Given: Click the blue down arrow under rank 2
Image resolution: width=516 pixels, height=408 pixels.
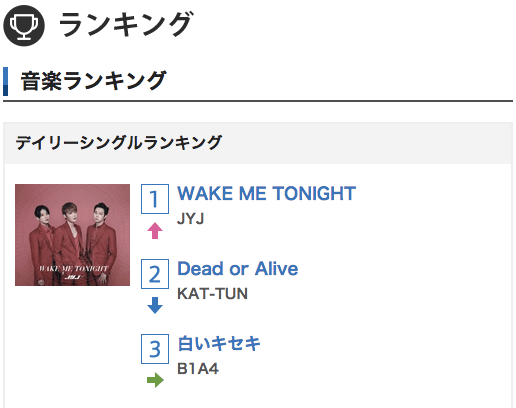Looking at the screenshot, I should (x=155, y=305).
